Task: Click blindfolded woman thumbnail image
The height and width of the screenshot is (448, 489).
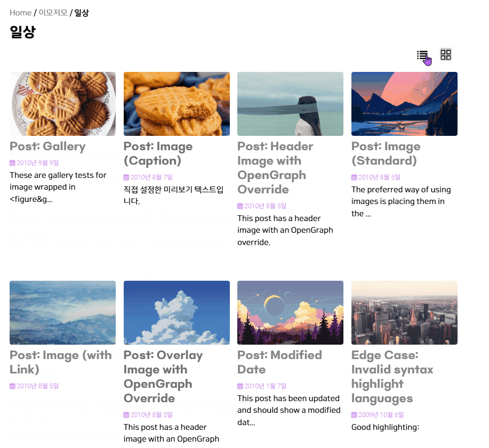Action: (290, 104)
